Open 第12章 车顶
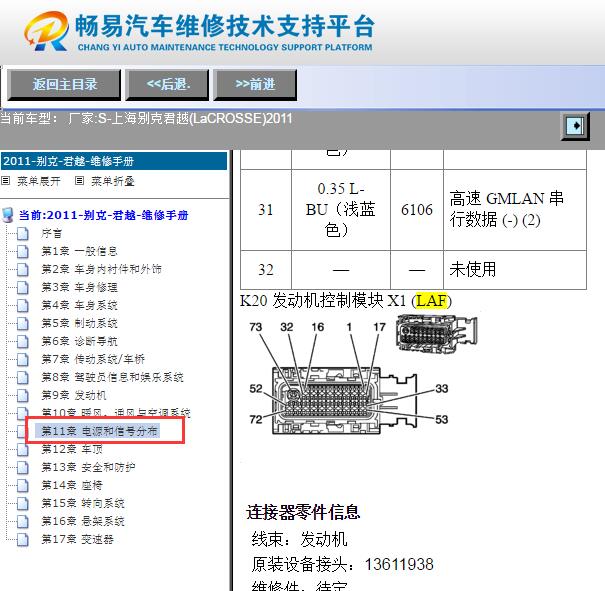This screenshot has width=605, height=591. point(72,449)
